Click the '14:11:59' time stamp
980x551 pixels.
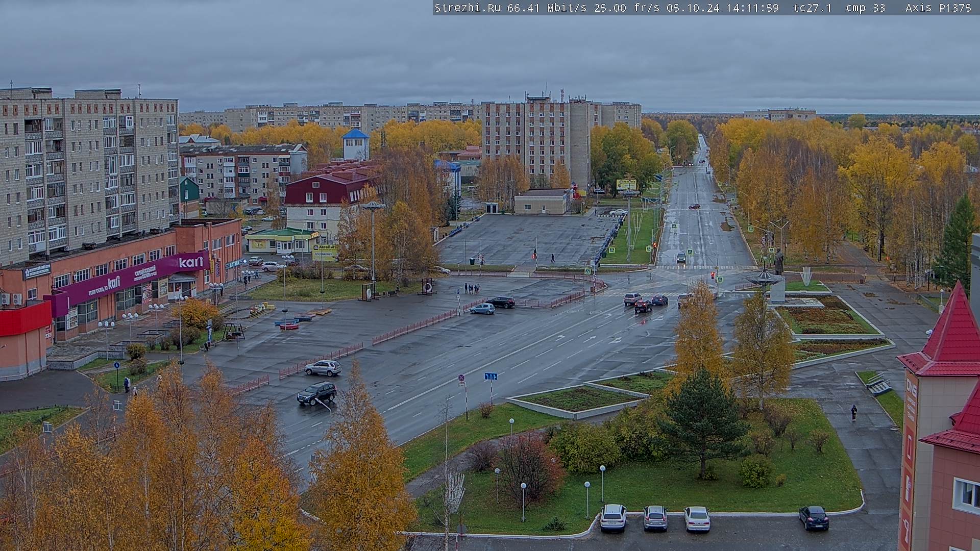click(753, 8)
